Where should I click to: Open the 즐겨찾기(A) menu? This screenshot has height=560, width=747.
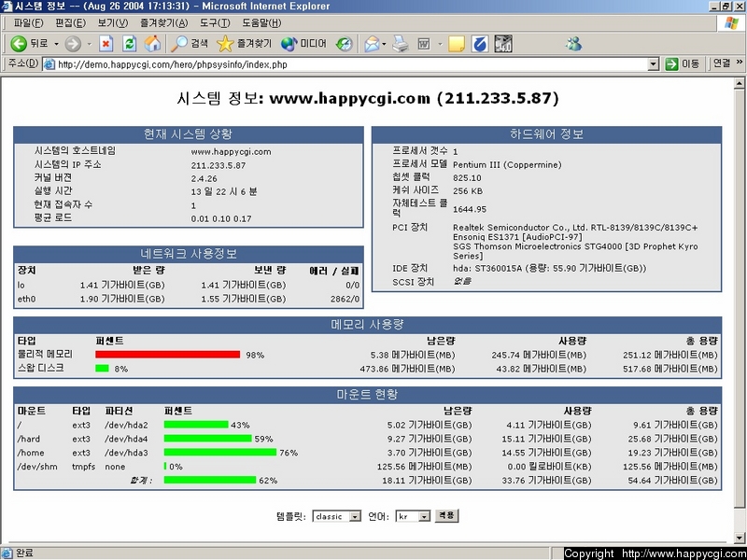(x=164, y=22)
